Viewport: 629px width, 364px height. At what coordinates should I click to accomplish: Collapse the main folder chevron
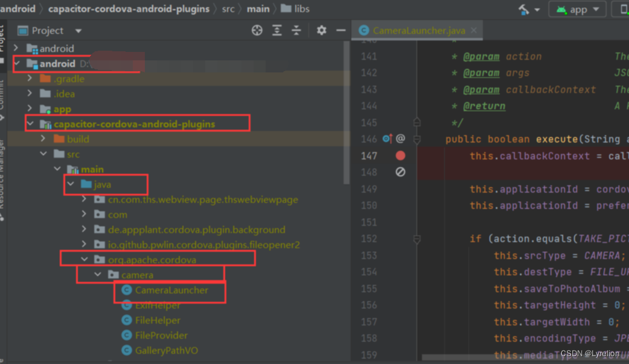(57, 169)
